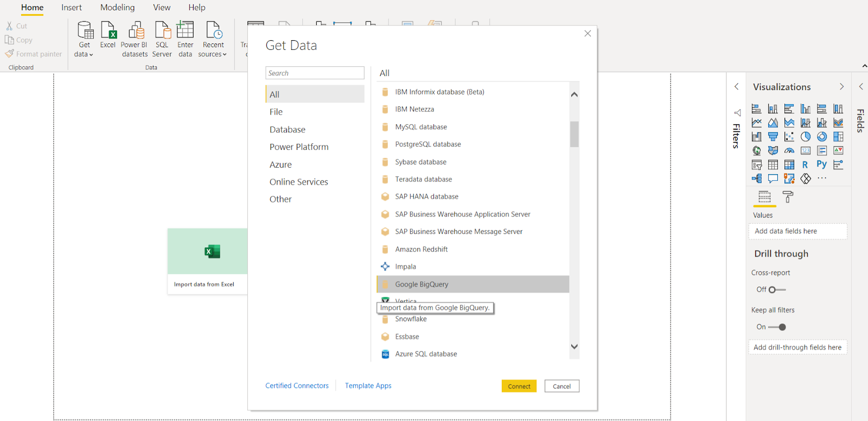Select the R script visual
868x421 pixels.
click(805, 165)
